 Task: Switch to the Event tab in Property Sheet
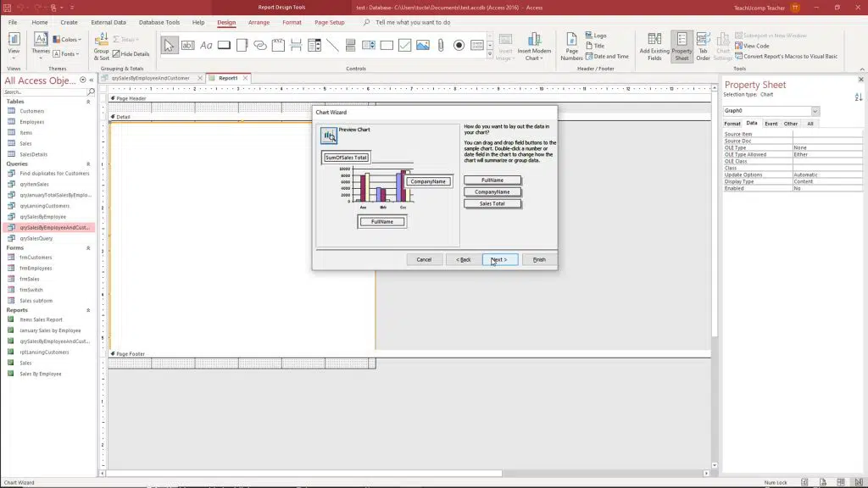click(771, 124)
